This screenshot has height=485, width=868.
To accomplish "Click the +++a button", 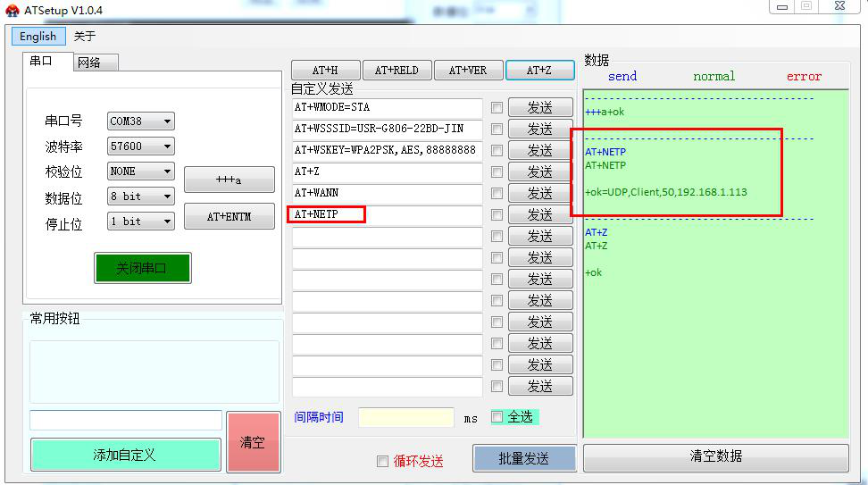I will [230, 180].
